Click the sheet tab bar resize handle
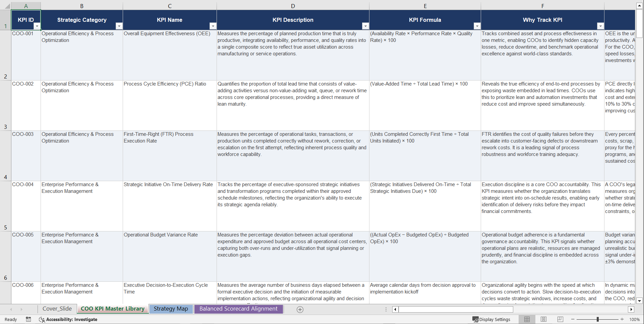This screenshot has height=324, width=644. (386, 310)
